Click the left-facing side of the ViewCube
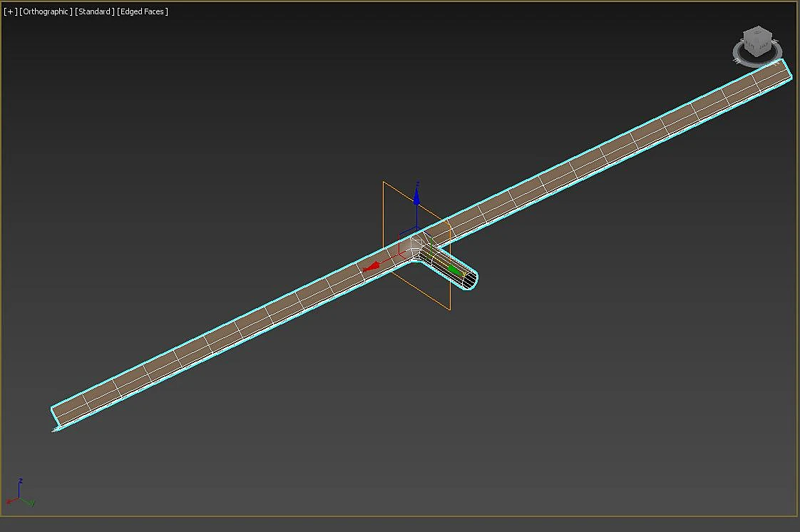800x532 pixels. coord(750,46)
